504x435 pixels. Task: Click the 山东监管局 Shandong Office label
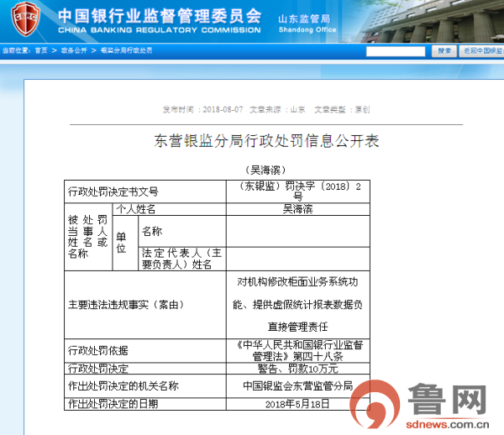point(307,24)
